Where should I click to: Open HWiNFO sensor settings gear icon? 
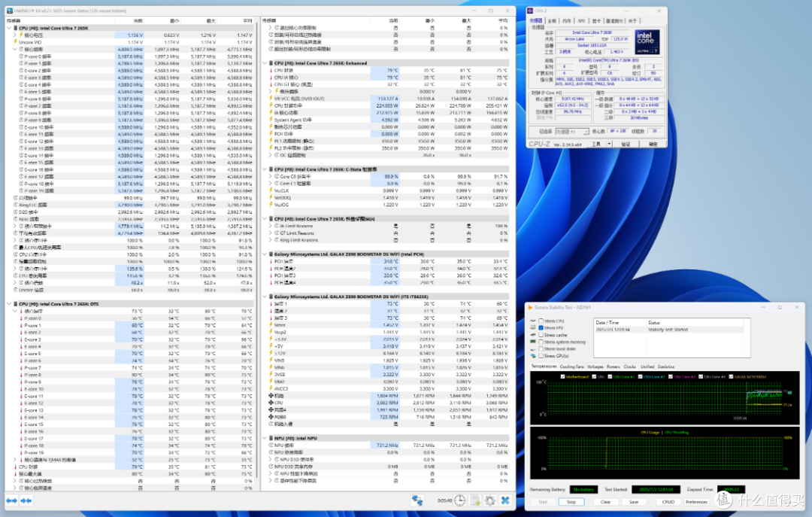(490, 500)
